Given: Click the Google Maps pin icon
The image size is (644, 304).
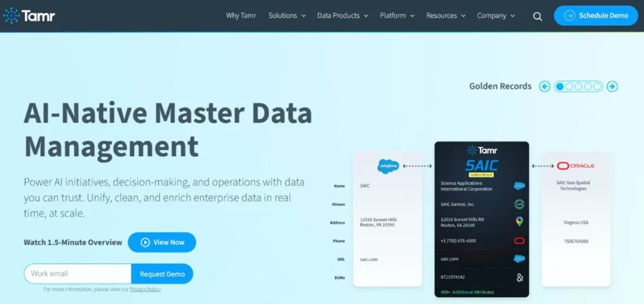Looking at the screenshot, I should 519,222.
